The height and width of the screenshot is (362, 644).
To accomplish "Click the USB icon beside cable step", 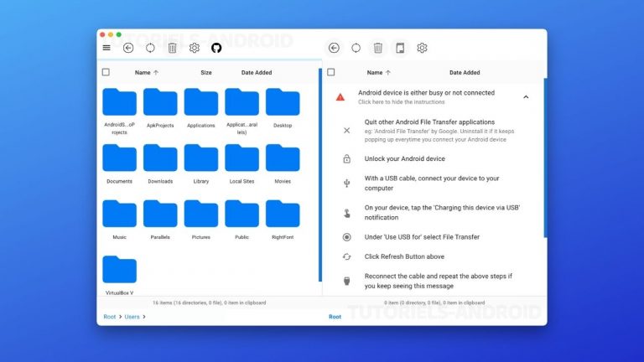I will [346, 183].
